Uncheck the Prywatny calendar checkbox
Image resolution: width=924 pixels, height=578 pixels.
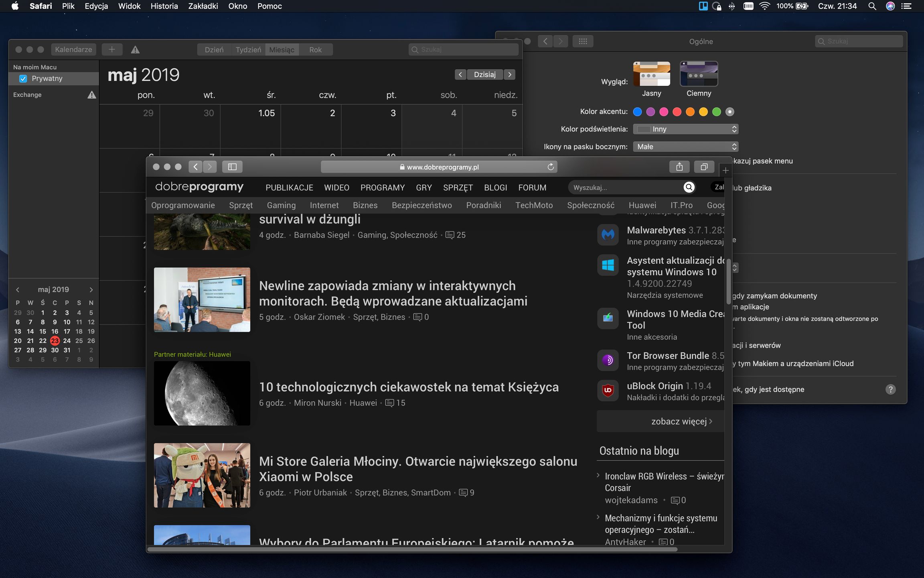click(x=23, y=78)
